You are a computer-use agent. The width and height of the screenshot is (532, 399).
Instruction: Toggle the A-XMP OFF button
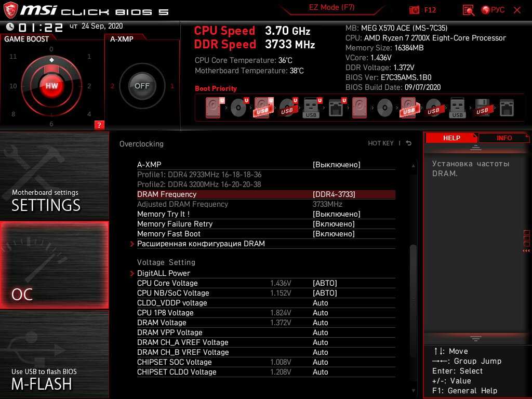(142, 86)
